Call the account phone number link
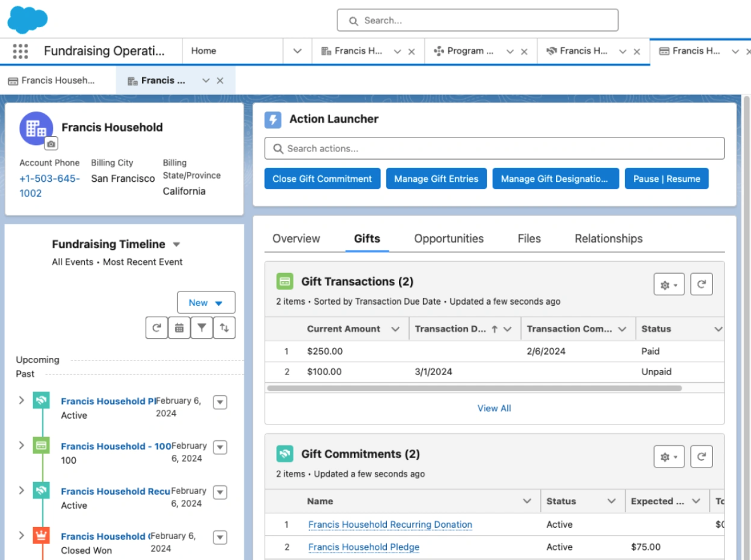Screen dimensions: 751x560 click(49, 186)
